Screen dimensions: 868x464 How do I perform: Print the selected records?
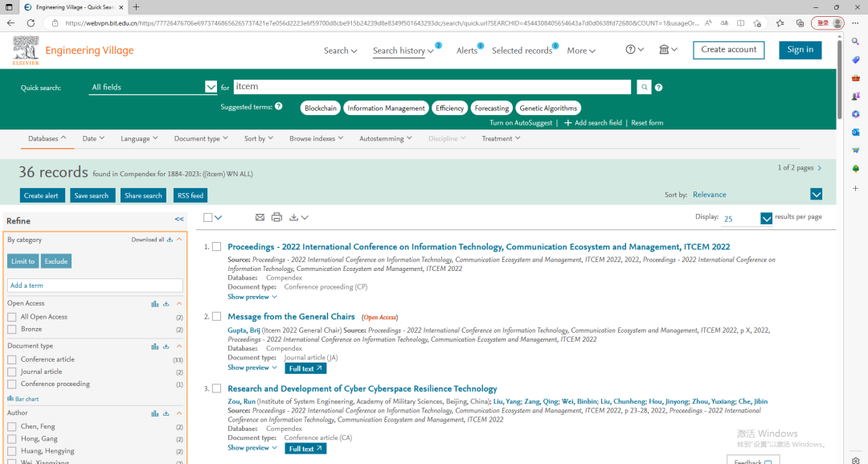(276, 218)
